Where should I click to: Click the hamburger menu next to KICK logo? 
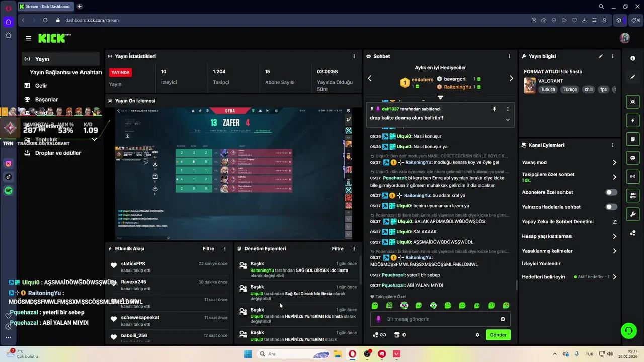click(28, 38)
